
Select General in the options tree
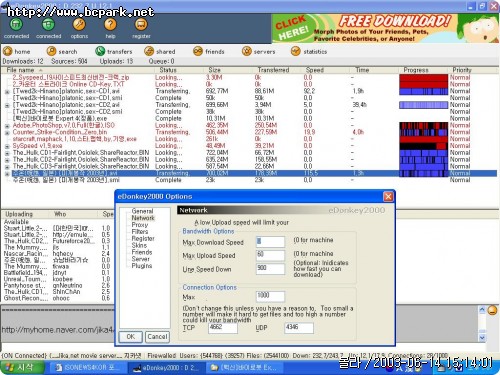(142, 211)
